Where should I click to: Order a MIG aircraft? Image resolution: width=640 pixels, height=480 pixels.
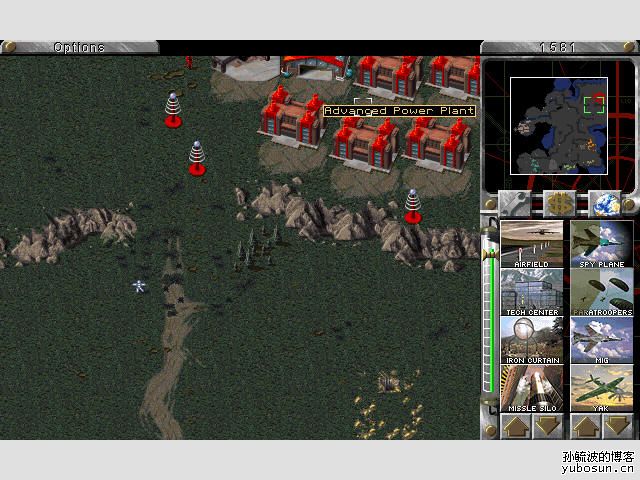point(602,340)
